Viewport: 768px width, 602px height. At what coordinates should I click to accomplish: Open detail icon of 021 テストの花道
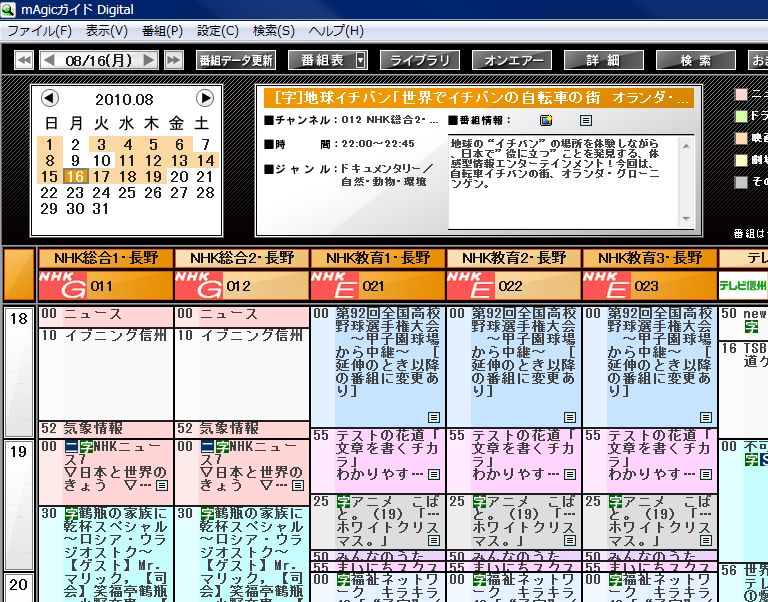pyautogui.click(x=434, y=474)
